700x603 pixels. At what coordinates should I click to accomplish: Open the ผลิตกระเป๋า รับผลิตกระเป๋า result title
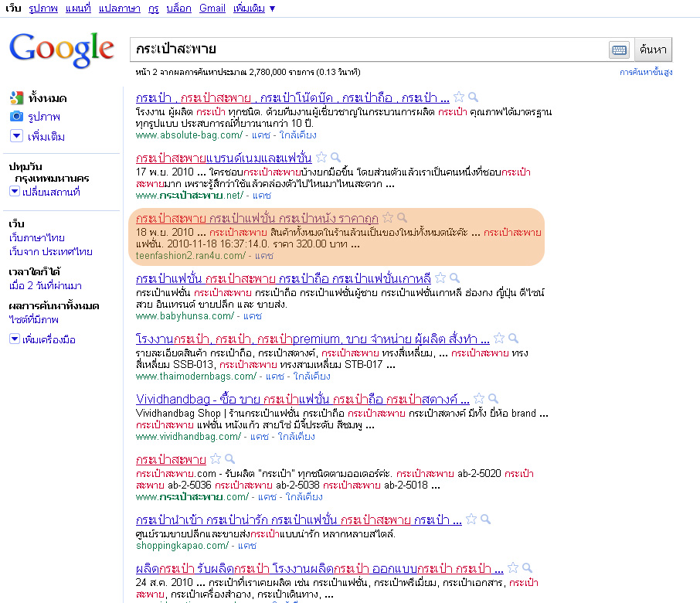pos(320,569)
